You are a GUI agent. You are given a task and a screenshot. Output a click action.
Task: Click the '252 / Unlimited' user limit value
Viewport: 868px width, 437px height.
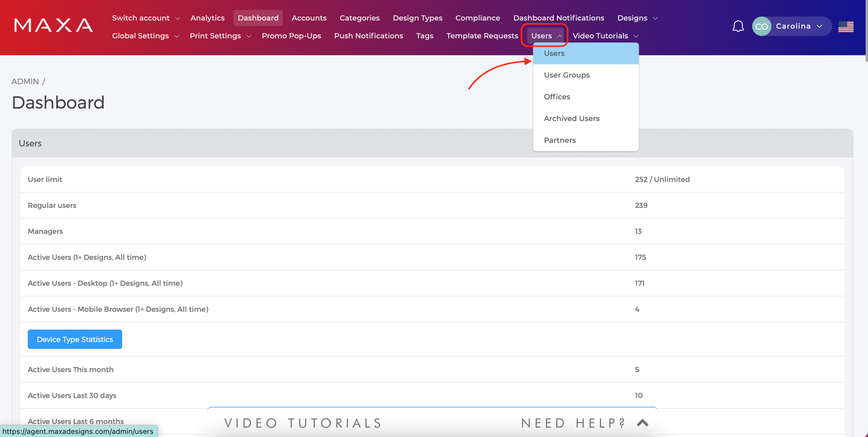pos(662,179)
